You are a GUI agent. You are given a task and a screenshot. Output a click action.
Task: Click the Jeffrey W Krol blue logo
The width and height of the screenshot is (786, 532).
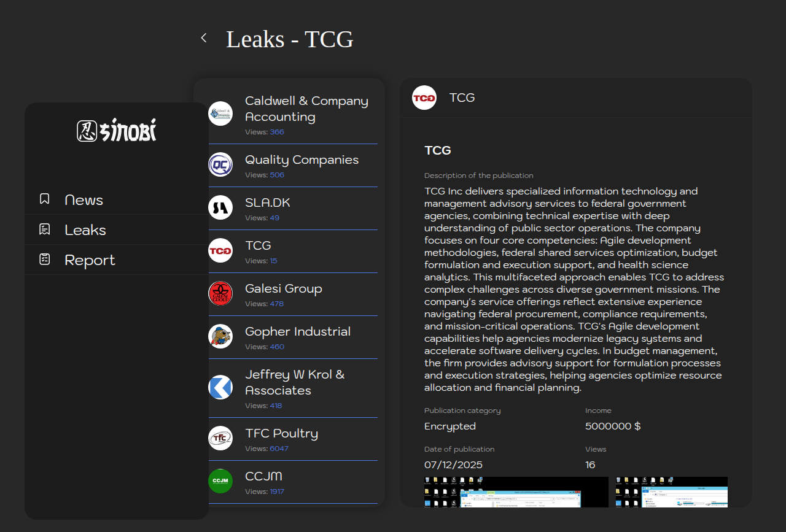click(220, 387)
